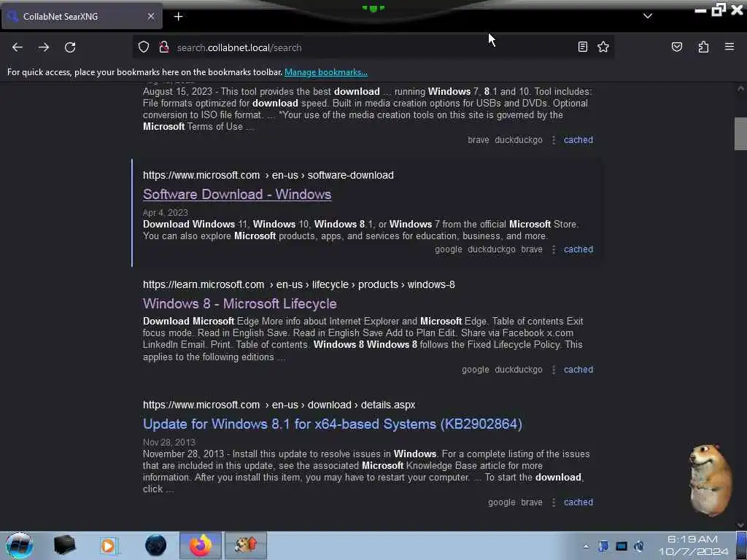Go forward with the browser forward arrow
The width and height of the screenshot is (747, 560).
43,47
